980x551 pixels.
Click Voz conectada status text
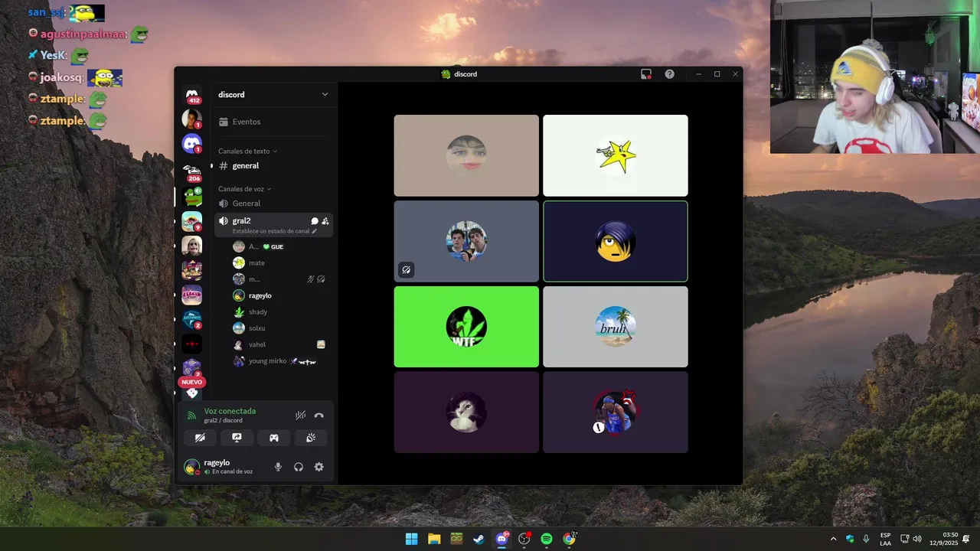tap(230, 411)
